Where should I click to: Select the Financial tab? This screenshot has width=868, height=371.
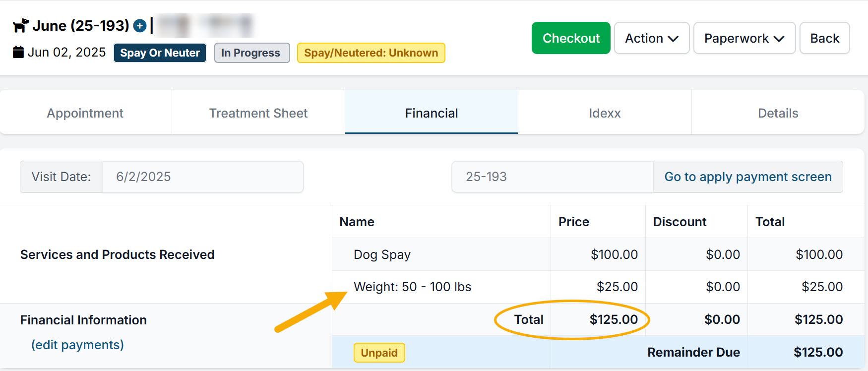click(x=431, y=113)
